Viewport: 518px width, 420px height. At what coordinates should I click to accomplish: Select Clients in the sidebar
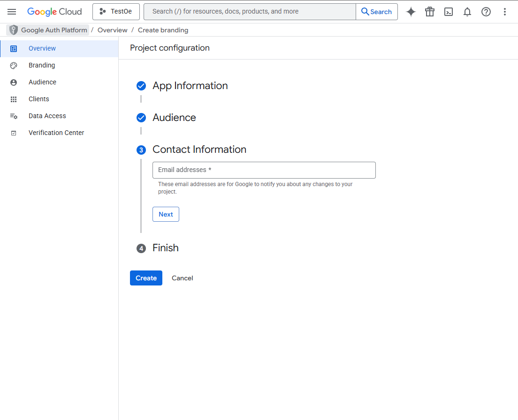59,99
